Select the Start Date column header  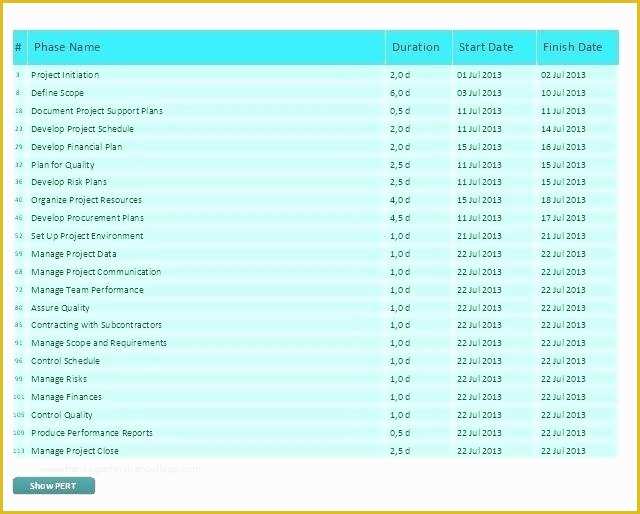pos(494,47)
